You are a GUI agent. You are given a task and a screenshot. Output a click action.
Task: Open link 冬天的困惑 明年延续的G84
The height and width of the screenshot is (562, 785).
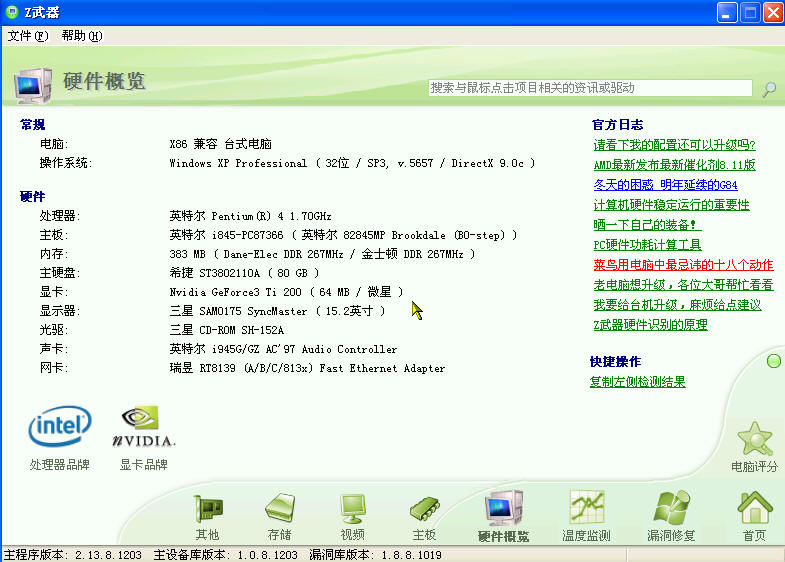pyautogui.click(x=665, y=185)
